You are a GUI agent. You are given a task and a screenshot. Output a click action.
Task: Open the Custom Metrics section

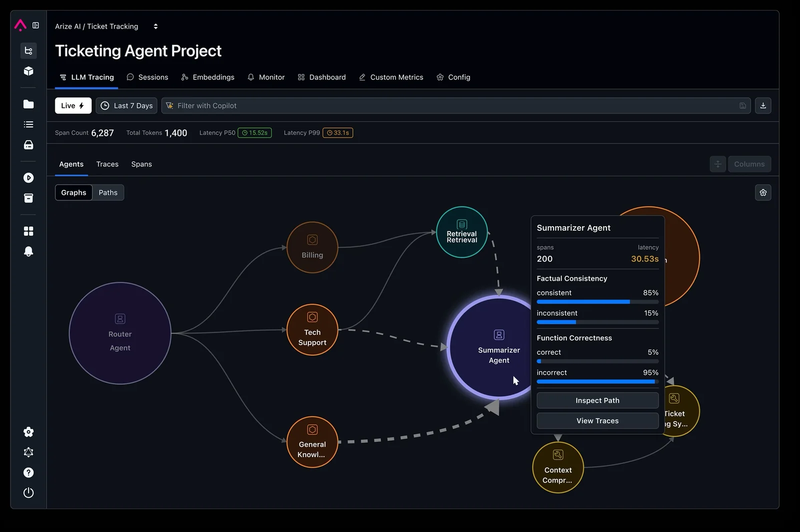[x=391, y=77]
